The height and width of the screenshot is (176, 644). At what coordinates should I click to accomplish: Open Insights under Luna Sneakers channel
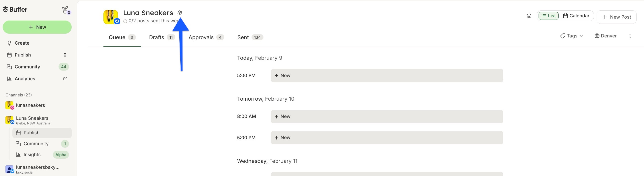(32, 155)
